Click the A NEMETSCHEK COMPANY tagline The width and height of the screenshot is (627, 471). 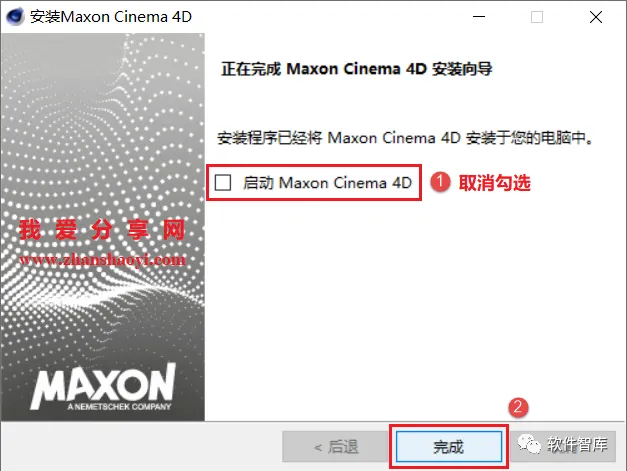point(119,407)
